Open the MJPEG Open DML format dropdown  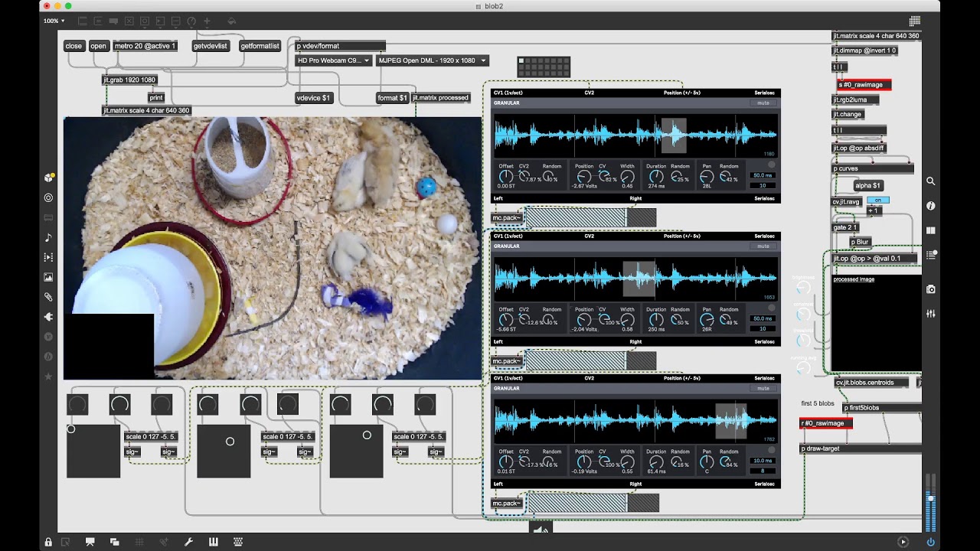433,60
